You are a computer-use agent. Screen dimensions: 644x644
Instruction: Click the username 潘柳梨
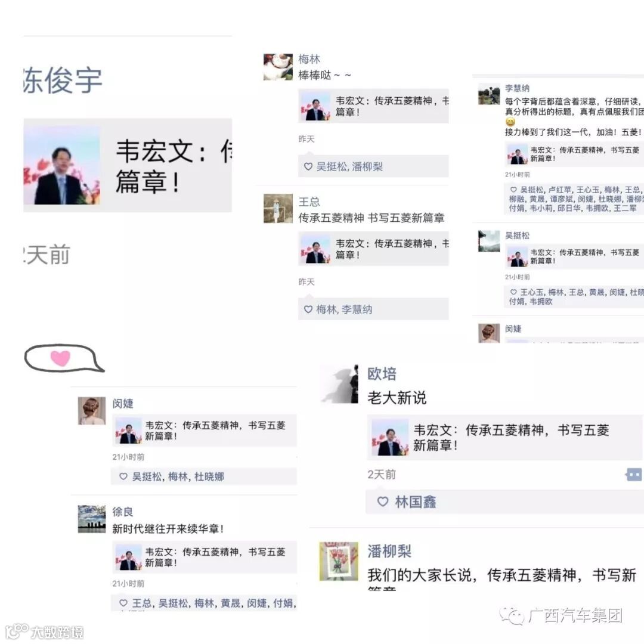tap(389, 551)
